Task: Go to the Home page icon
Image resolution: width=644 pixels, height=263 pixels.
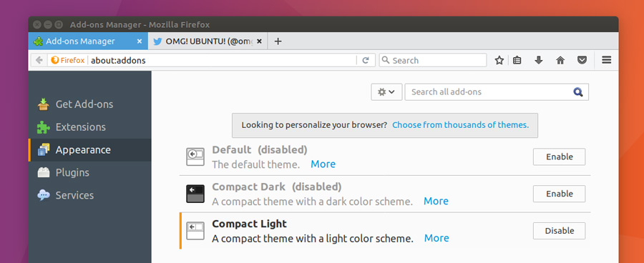Action: point(560,60)
